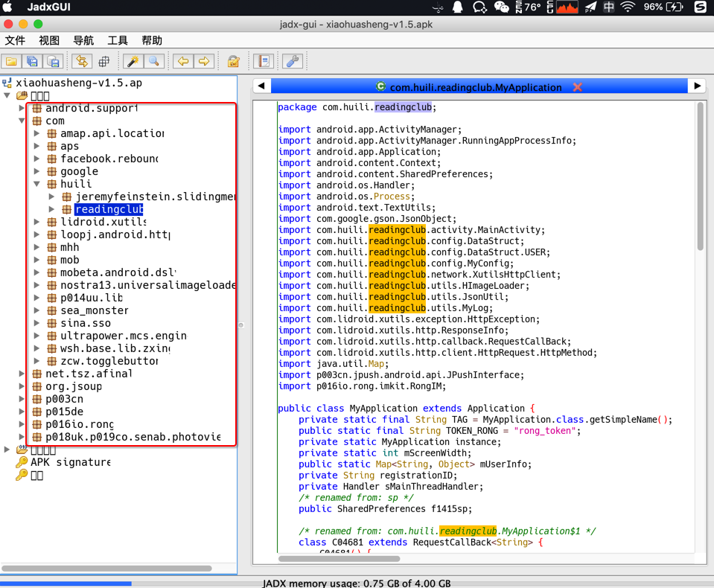Screen dimensions: 714x588
Task: Select the google package
Action: coord(79,172)
